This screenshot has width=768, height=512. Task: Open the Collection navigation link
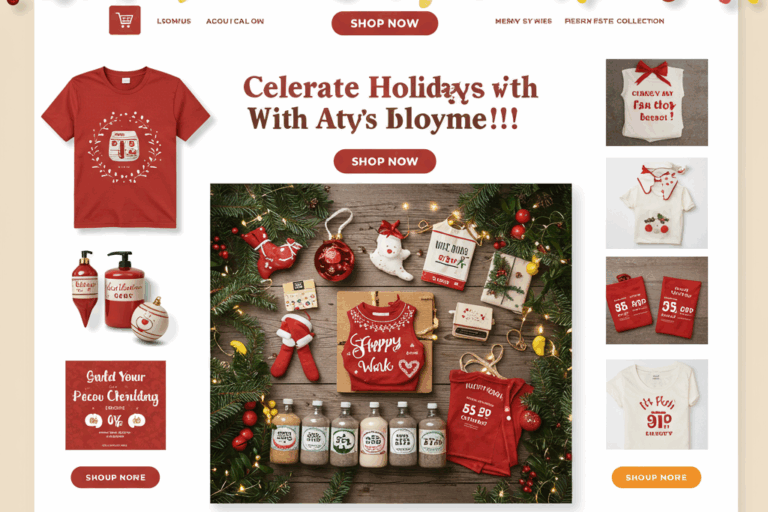[x=614, y=21]
